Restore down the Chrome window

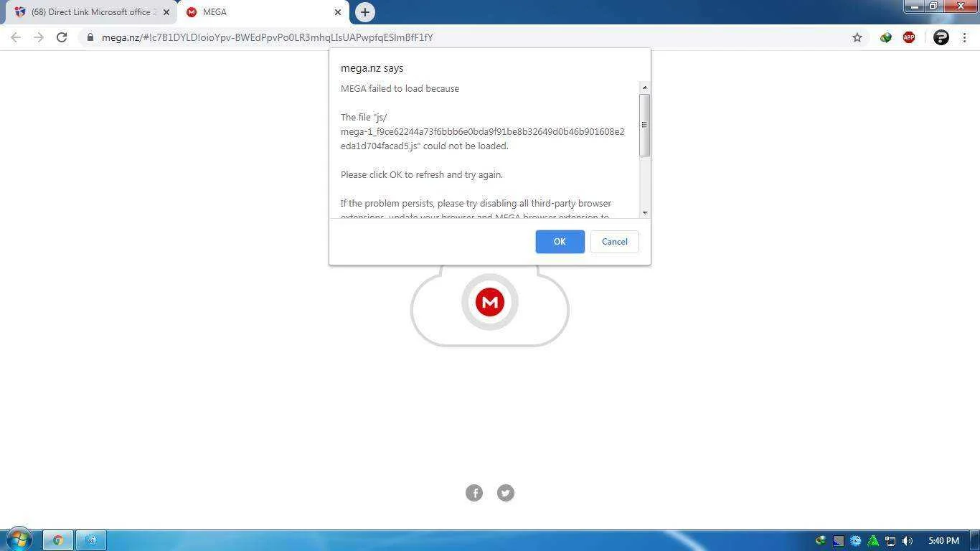934,6
